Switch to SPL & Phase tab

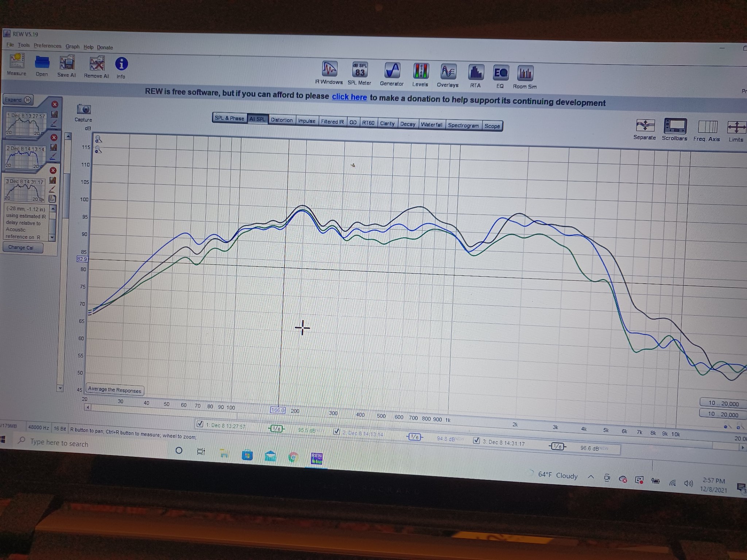click(x=229, y=118)
